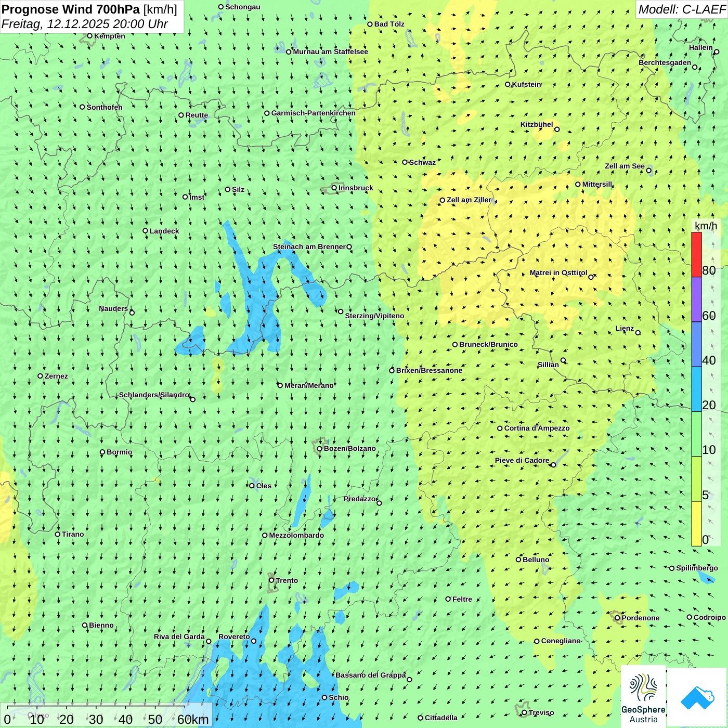Click the Kufstein city label
Screen dimensions: 728x728
click(x=527, y=84)
